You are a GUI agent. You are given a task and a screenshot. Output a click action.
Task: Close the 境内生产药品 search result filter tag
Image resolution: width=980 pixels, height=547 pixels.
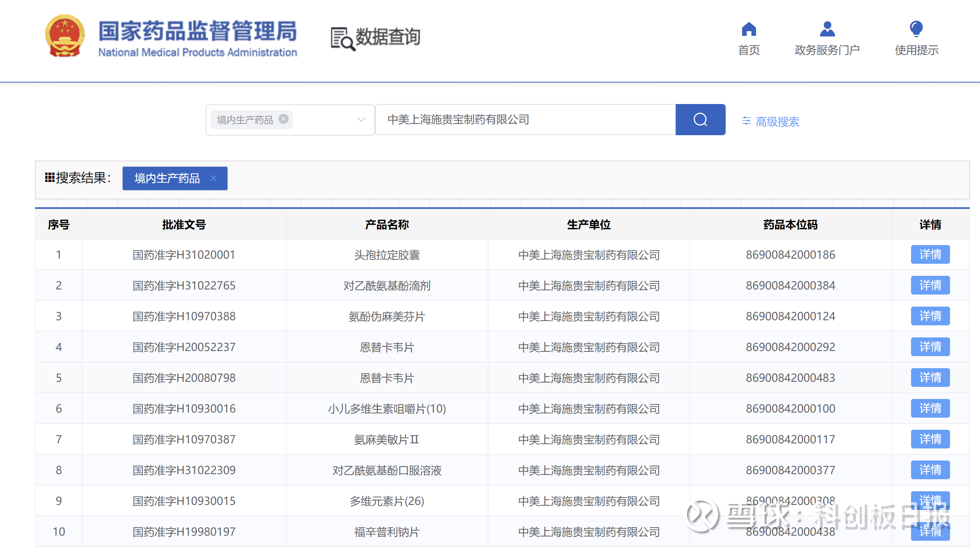pyautogui.click(x=213, y=178)
